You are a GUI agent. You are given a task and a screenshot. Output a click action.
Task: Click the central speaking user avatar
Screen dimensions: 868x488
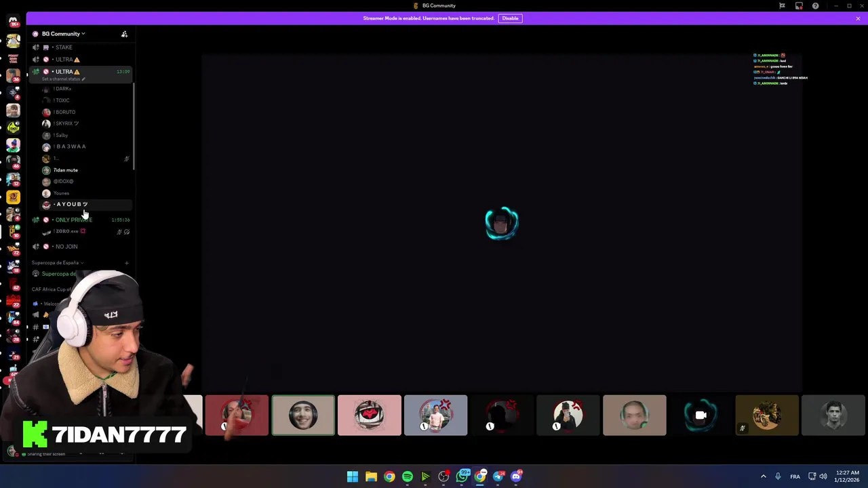pyautogui.click(x=502, y=224)
